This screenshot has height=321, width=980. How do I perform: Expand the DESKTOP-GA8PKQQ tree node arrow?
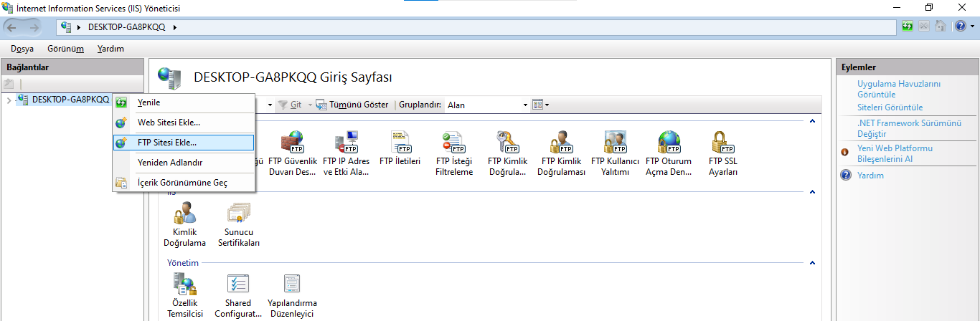pos(9,100)
